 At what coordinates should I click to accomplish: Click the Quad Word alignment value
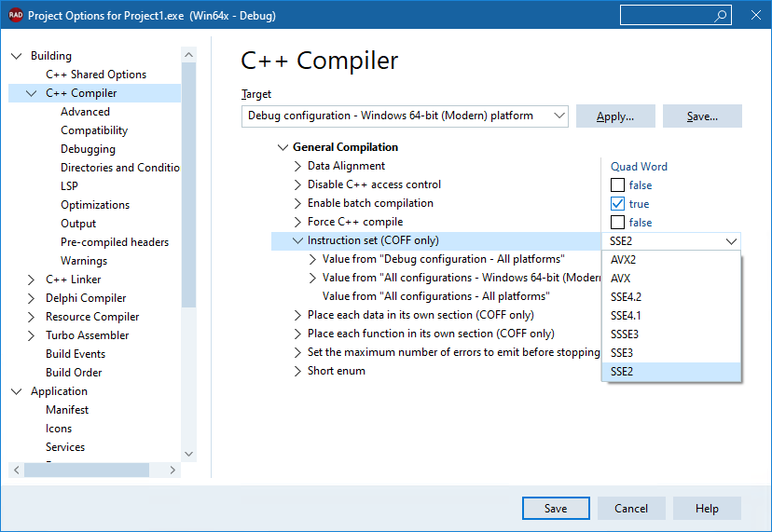pos(639,167)
